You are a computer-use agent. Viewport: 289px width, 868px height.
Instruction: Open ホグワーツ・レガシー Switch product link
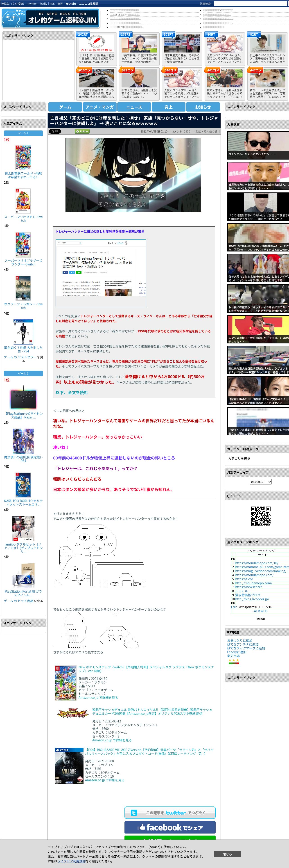[23, 306]
